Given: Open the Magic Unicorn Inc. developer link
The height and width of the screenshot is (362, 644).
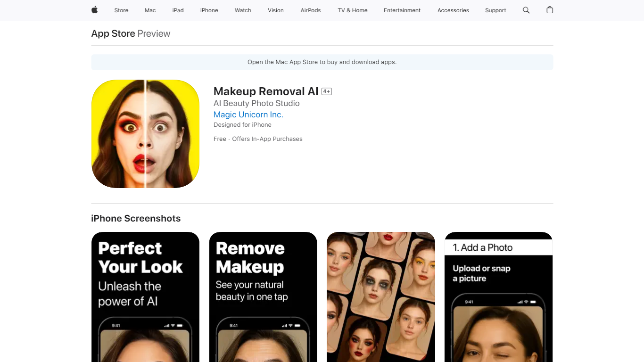Looking at the screenshot, I should (248, 115).
